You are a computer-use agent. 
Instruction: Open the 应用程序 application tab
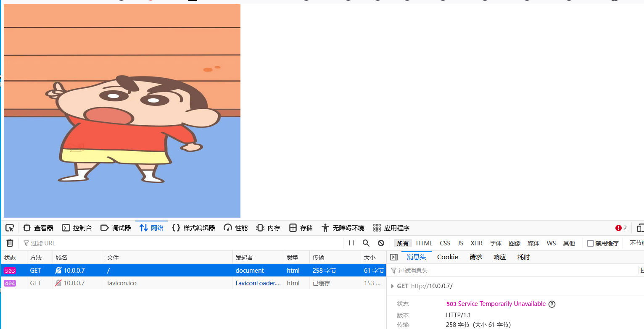(391, 228)
